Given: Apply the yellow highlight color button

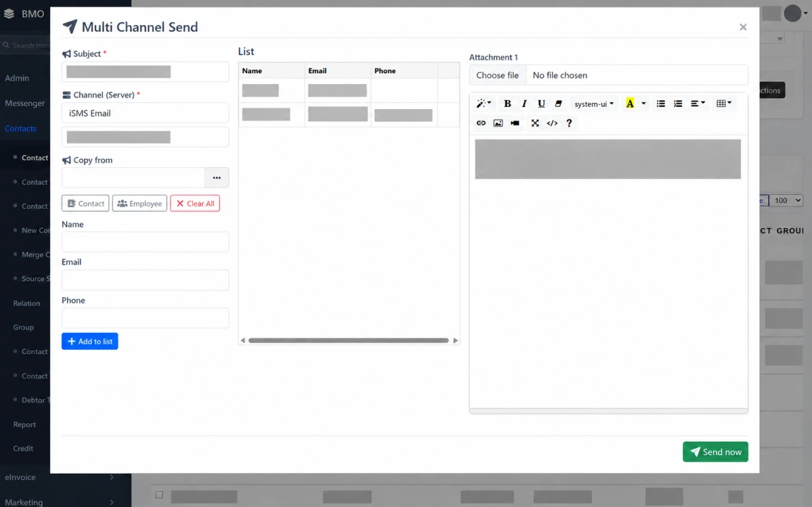Looking at the screenshot, I should pos(630,104).
